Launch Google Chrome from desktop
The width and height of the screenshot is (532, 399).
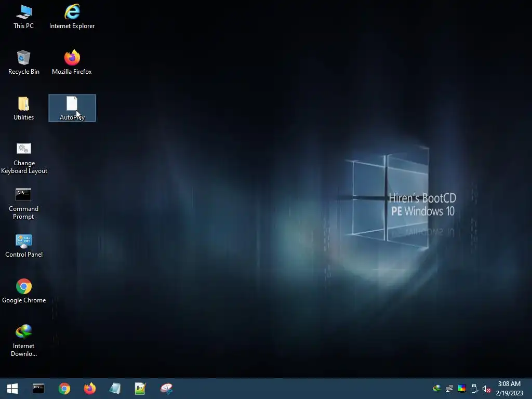tap(24, 291)
